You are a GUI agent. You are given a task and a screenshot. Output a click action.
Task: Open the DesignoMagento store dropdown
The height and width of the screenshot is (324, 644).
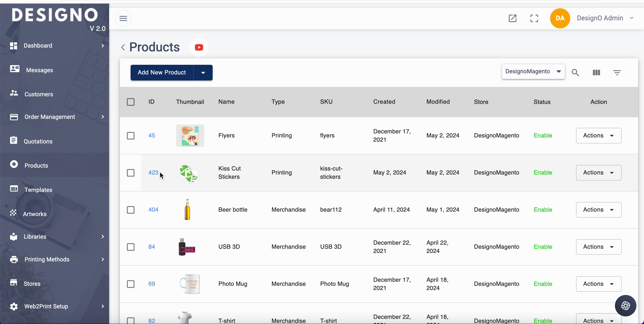click(x=533, y=72)
